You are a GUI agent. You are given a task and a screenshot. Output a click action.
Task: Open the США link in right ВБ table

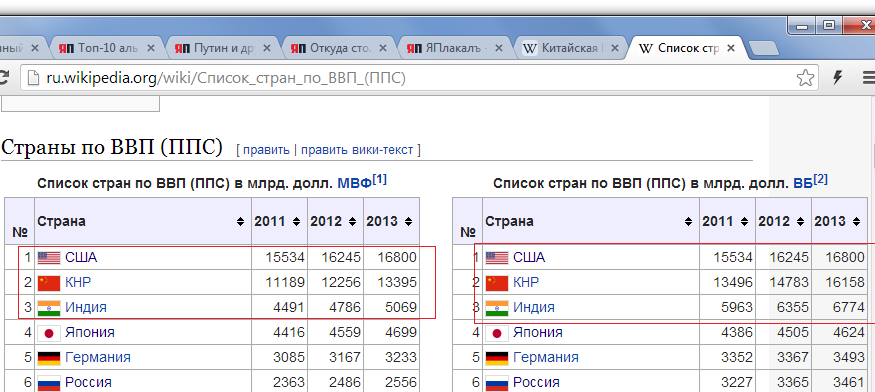(529, 257)
